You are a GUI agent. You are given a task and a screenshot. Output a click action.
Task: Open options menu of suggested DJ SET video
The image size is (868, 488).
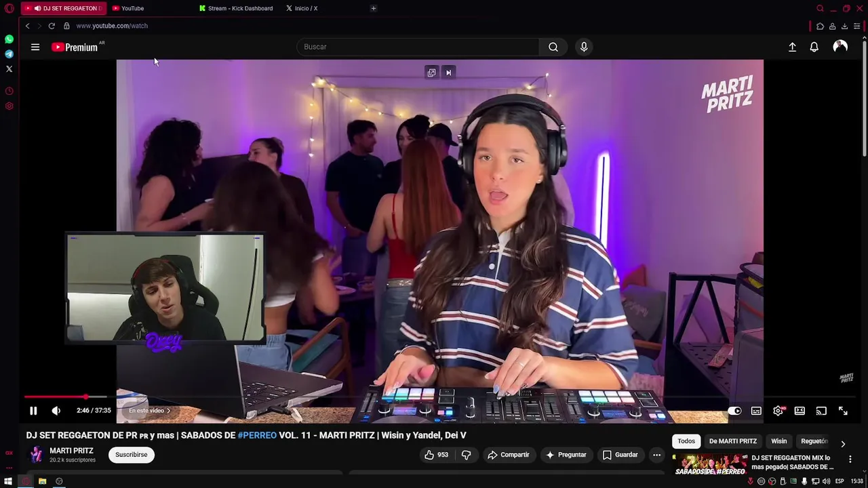pos(850,459)
